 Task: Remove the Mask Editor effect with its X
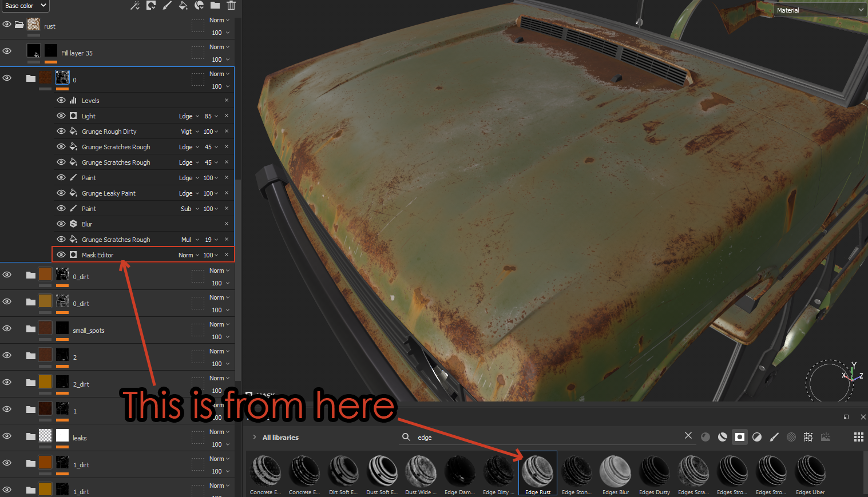point(227,255)
